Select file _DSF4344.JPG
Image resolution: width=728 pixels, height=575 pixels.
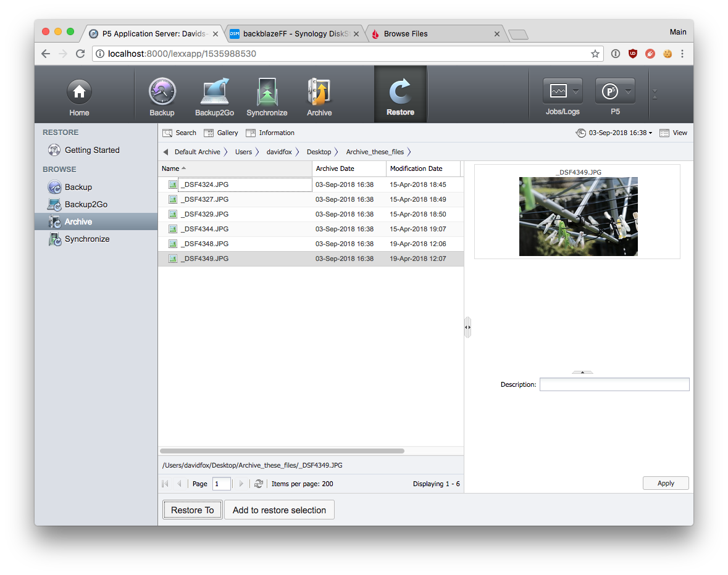(311, 229)
